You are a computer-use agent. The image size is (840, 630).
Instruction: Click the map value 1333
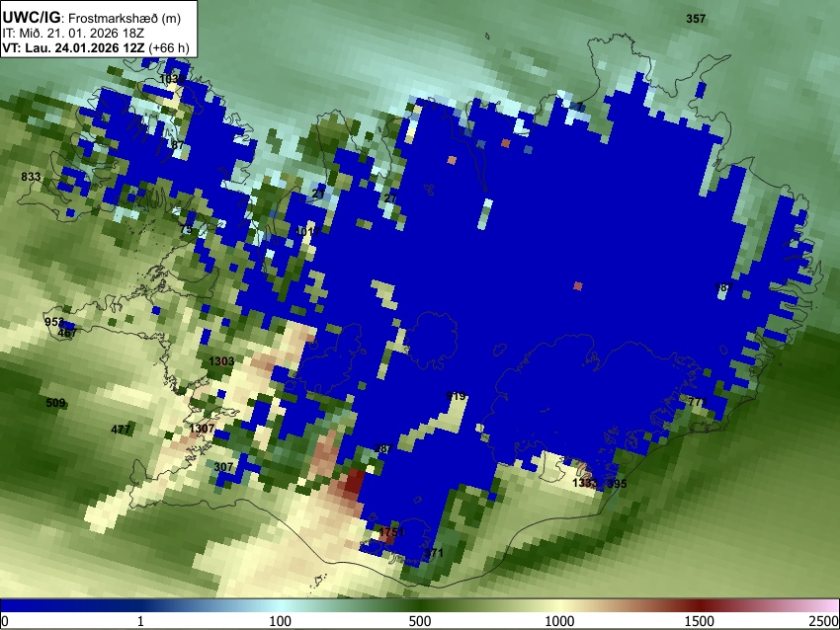coord(584,483)
